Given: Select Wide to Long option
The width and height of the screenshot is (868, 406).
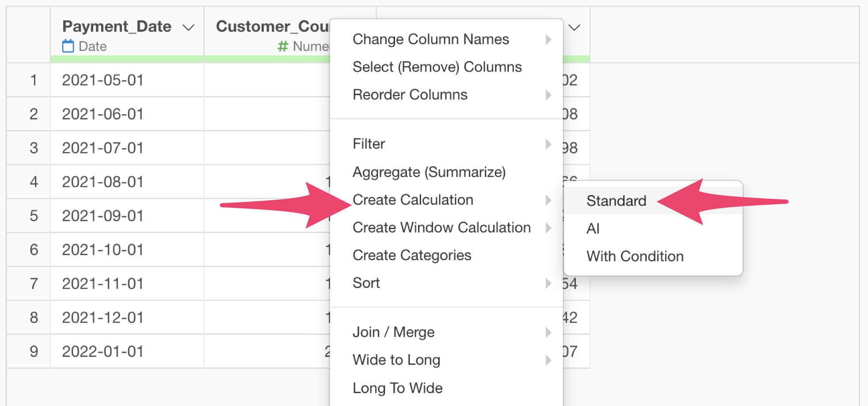Looking at the screenshot, I should (446, 360).
